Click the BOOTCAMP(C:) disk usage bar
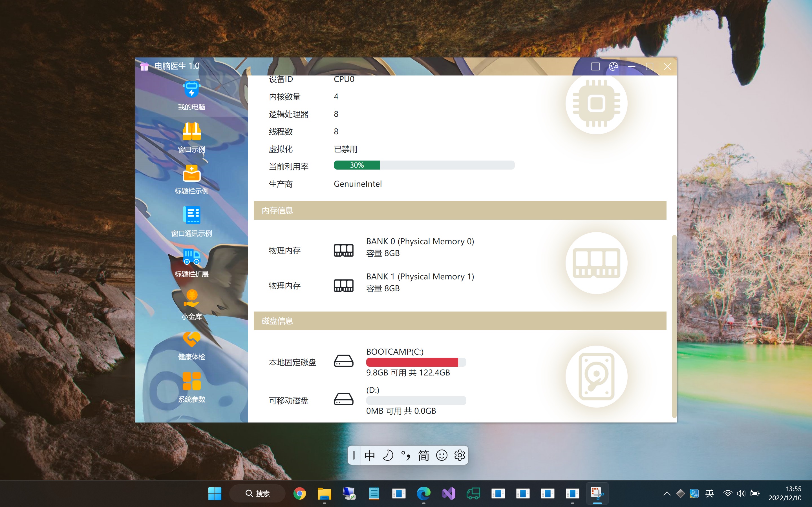 [x=416, y=362]
